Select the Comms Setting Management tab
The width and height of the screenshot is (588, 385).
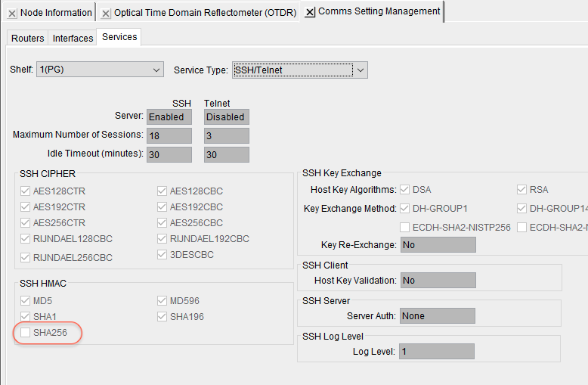tap(379, 11)
